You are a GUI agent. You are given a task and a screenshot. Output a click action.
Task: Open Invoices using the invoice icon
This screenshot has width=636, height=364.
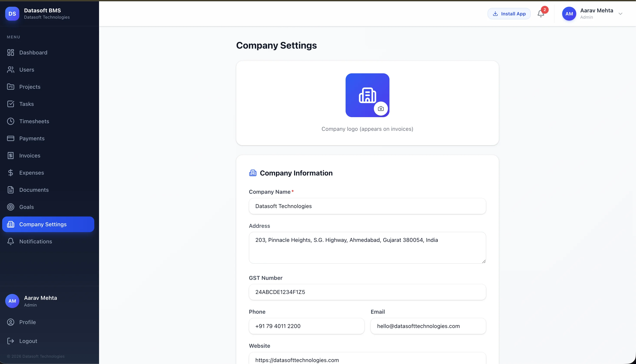(x=10, y=155)
